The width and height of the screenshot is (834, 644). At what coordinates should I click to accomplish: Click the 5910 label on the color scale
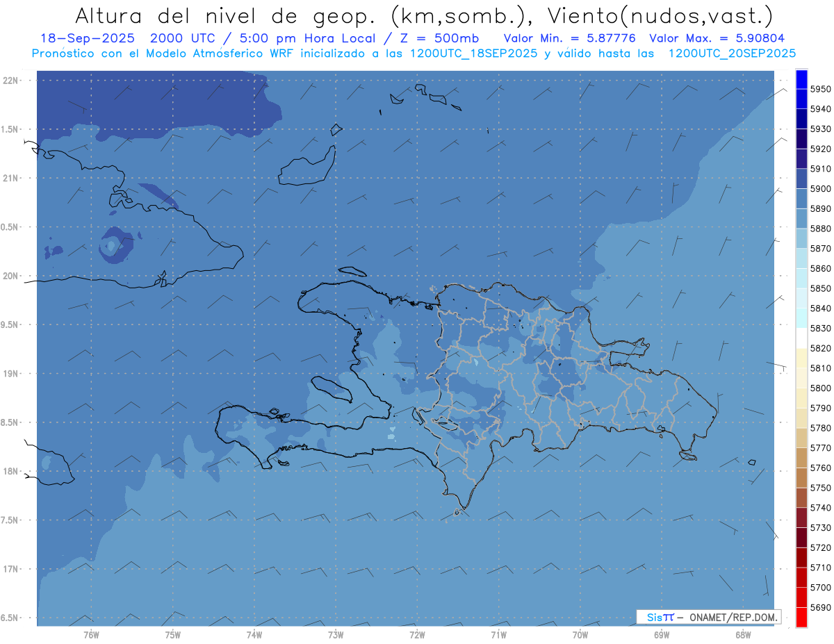[820, 169]
